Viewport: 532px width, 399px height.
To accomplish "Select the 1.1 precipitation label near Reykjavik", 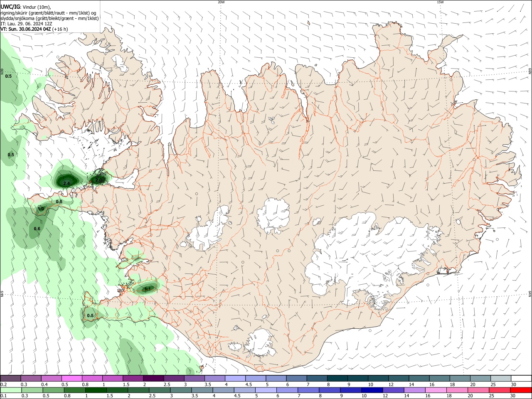I will tap(147, 288).
